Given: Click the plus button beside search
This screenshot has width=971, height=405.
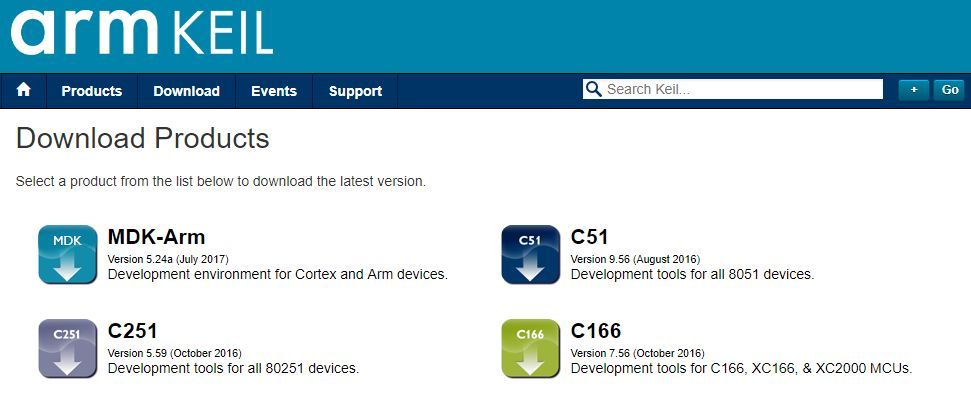Looking at the screenshot, I should click(x=913, y=90).
